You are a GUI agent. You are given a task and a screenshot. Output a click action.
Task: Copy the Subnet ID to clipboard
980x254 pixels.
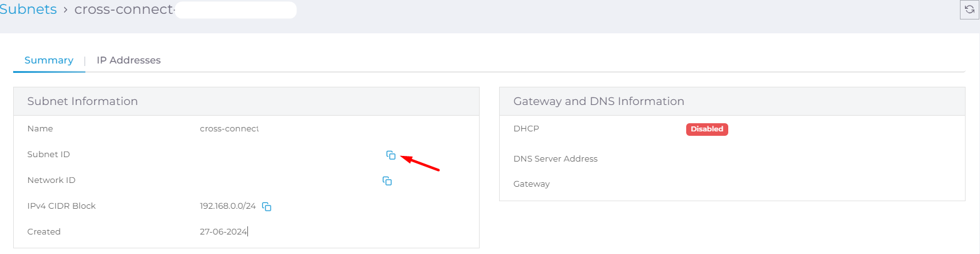[391, 155]
